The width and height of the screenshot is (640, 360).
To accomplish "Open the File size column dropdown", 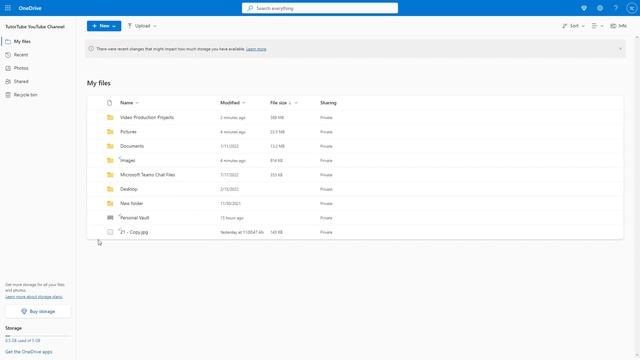I will click(x=284, y=103).
